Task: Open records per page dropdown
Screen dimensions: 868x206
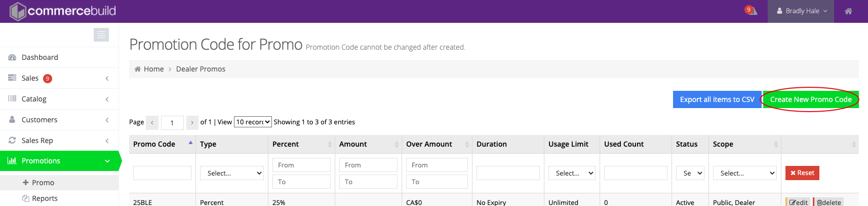Action: point(253,122)
